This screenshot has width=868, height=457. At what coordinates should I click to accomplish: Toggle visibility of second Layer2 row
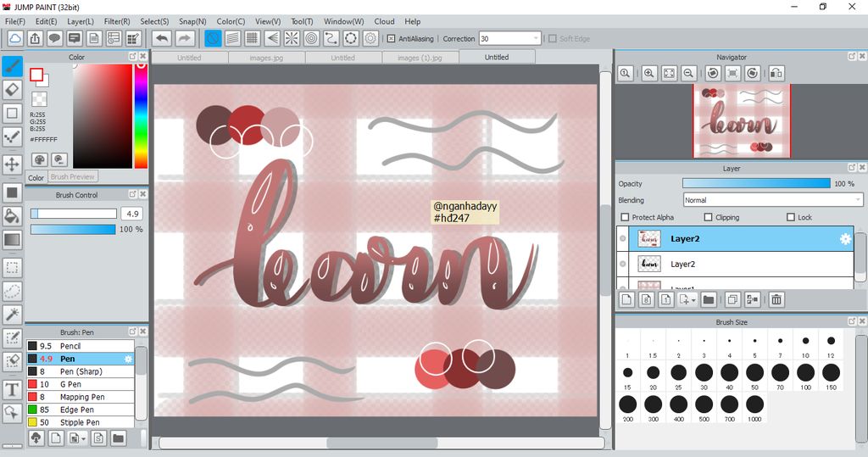[623, 265]
